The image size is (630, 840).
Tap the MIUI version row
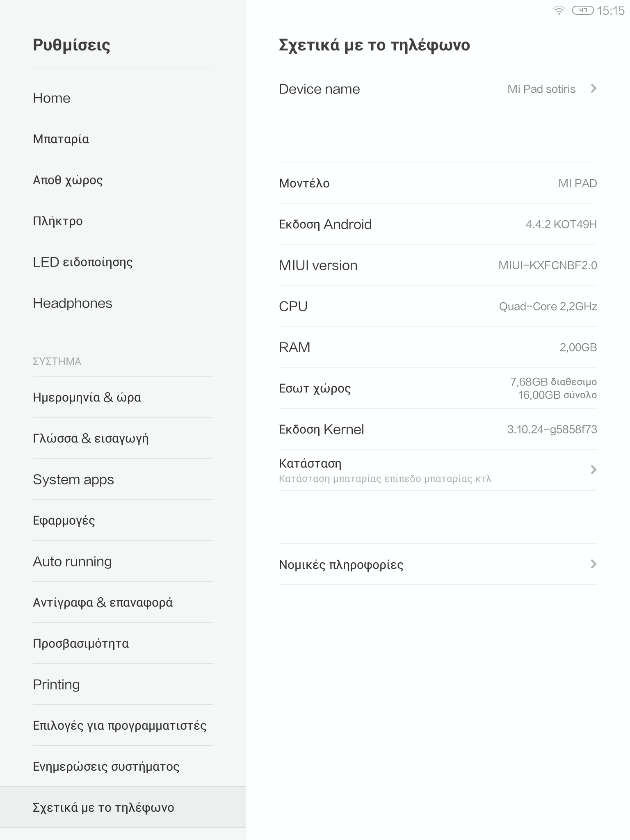pos(438,265)
